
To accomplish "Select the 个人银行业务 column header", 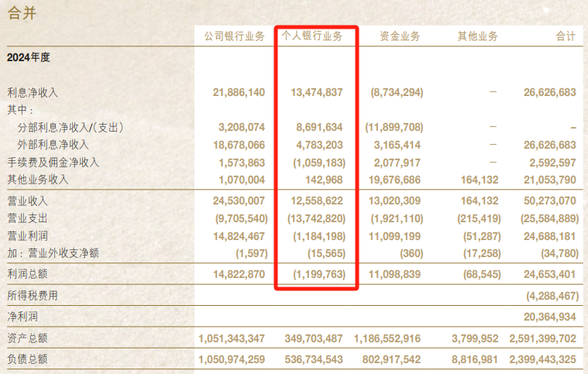I will point(312,36).
